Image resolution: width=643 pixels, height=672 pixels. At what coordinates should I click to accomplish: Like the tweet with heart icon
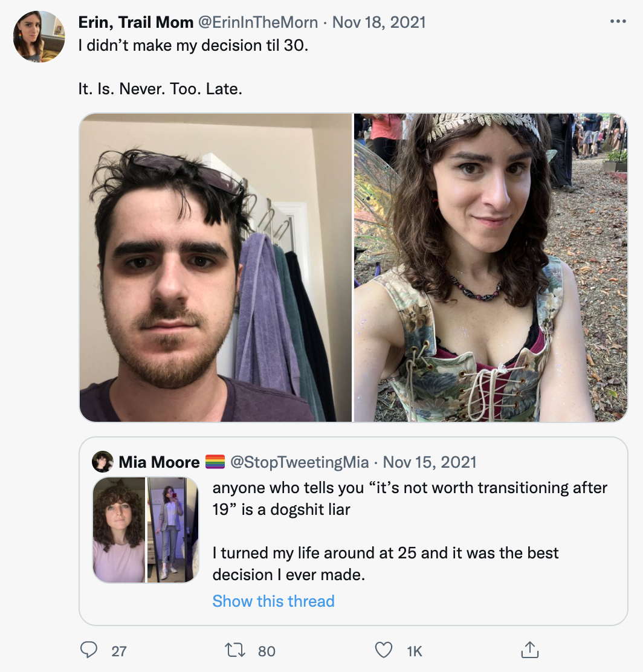point(384,650)
